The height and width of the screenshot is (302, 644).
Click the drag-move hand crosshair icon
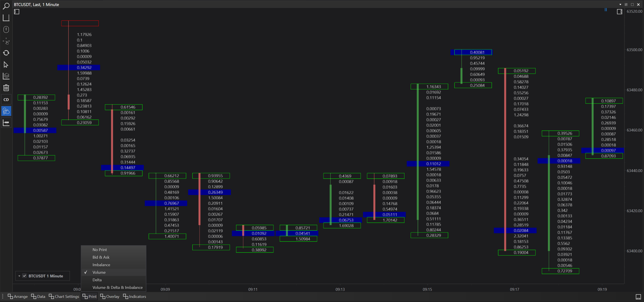[x=6, y=41]
